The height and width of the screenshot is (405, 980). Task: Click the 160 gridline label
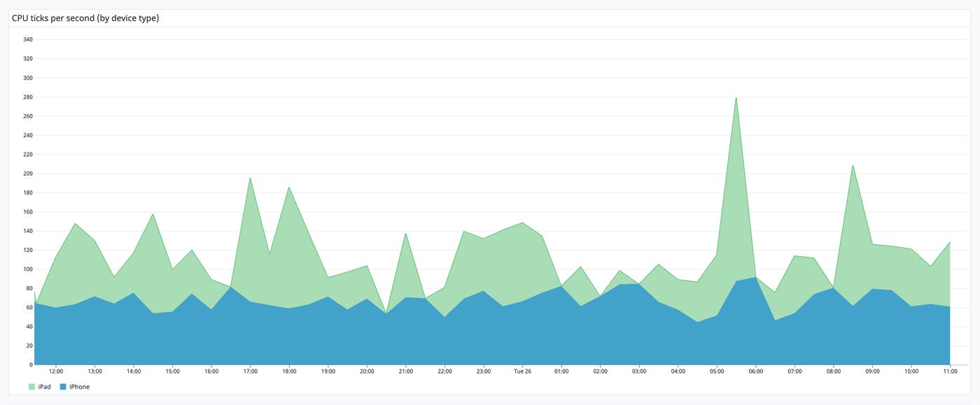tap(28, 211)
